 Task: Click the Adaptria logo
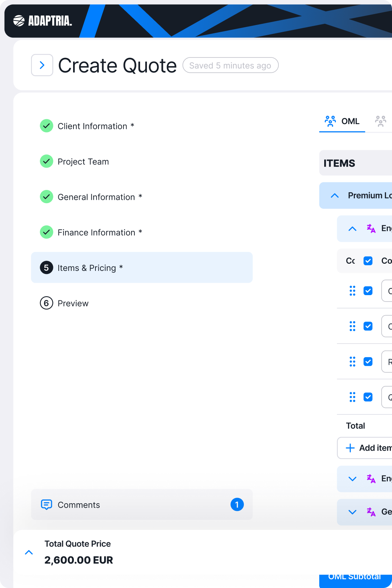(x=42, y=21)
